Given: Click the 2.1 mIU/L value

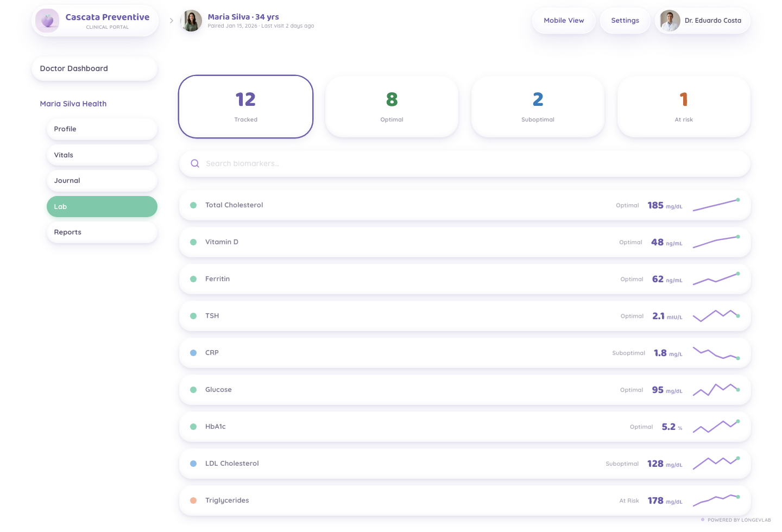Looking at the screenshot, I should [x=667, y=316].
